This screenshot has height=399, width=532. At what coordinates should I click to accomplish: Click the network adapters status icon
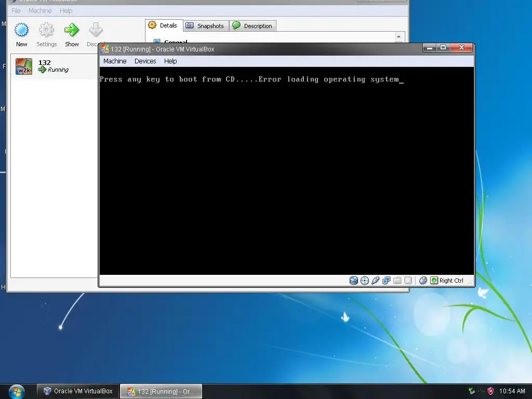pos(386,281)
